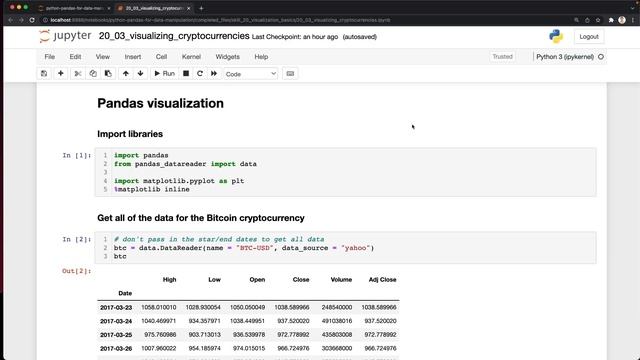
Task: Select the Pandas visualization heading
Action: (x=160, y=103)
